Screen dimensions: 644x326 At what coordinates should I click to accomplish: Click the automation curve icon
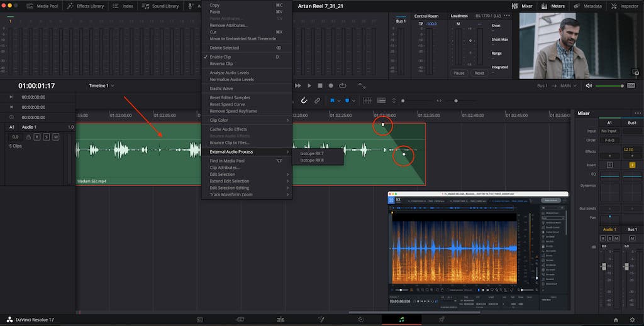point(362,85)
